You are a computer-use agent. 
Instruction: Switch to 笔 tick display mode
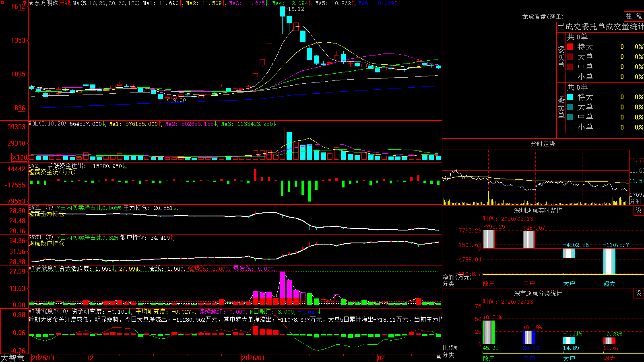tap(639, 16)
